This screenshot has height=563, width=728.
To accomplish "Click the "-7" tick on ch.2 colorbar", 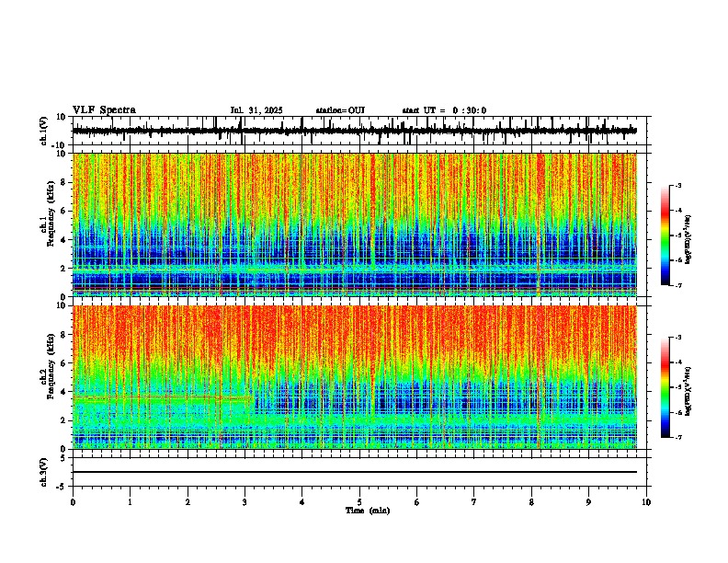I will 678,438.
